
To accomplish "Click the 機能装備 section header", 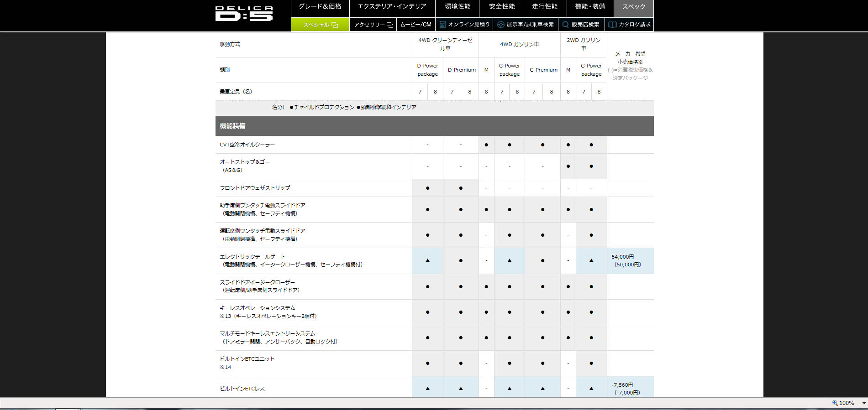I will 434,126.
